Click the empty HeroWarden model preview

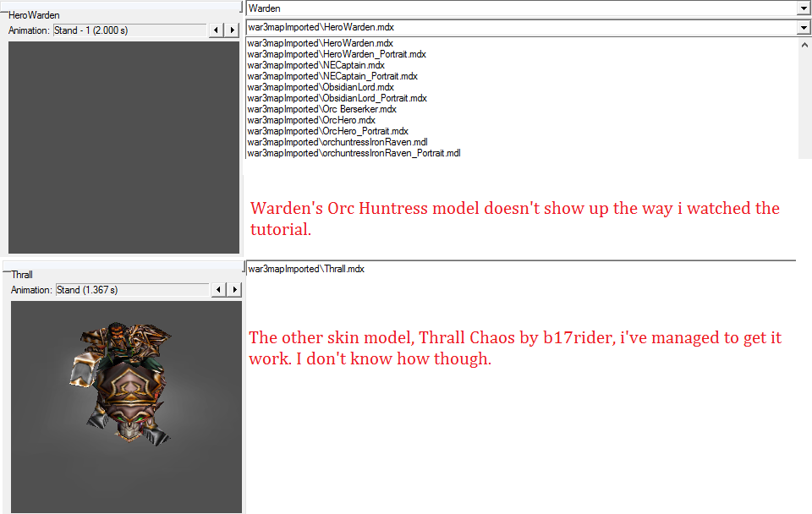click(x=123, y=148)
